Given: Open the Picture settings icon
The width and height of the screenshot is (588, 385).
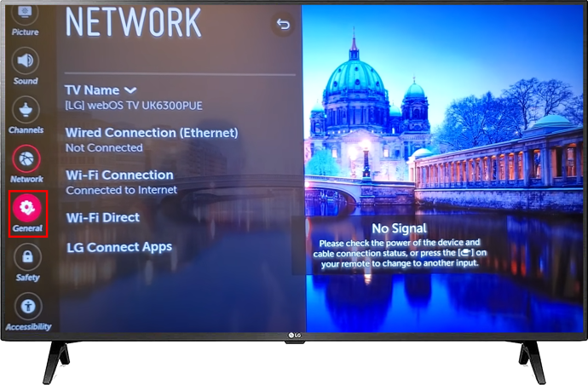Looking at the screenshot, I should point(25,14).
